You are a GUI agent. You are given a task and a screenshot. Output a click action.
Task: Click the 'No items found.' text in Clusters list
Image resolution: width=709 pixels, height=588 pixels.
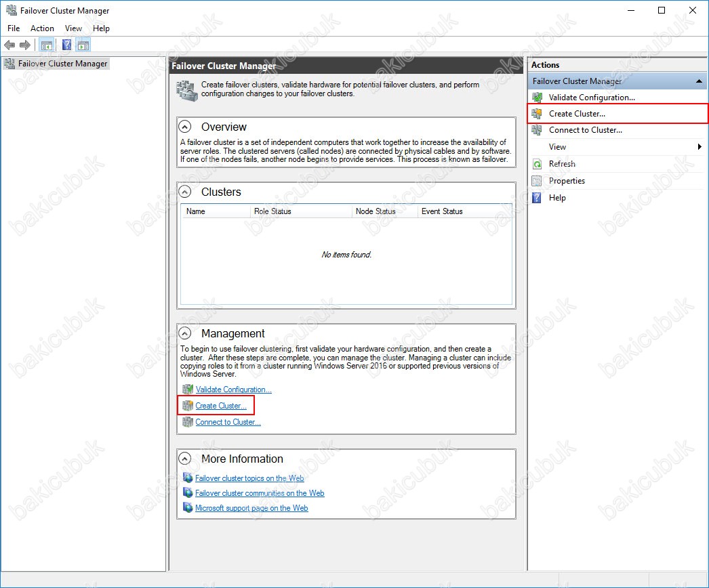pyautogui.click(x=346, y=255)
